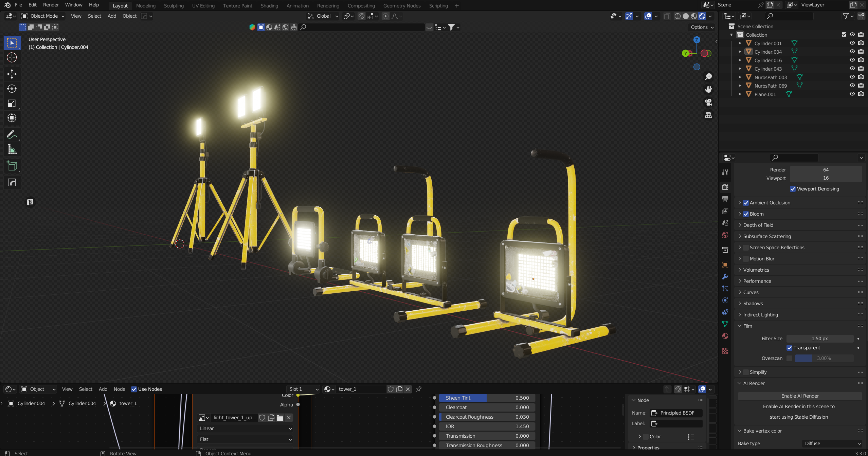Switch to orthographic grid view icon
Screen dimensions: 868x456
[x=708, y=115]
